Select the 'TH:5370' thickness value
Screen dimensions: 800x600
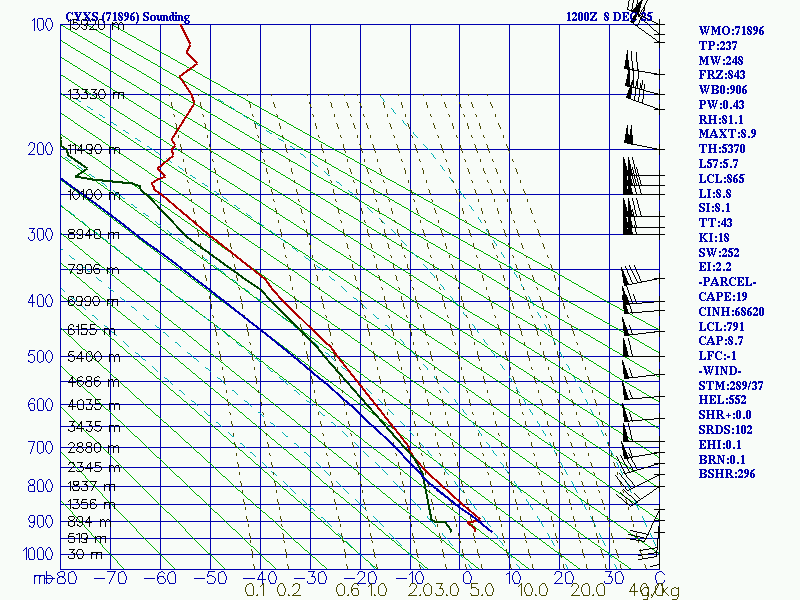[x=722, y=149]
